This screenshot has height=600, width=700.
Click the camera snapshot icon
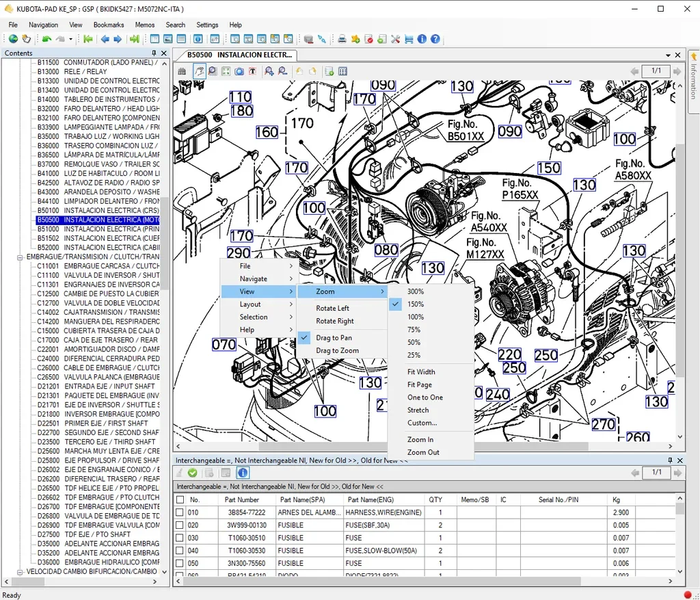point(239,71)
